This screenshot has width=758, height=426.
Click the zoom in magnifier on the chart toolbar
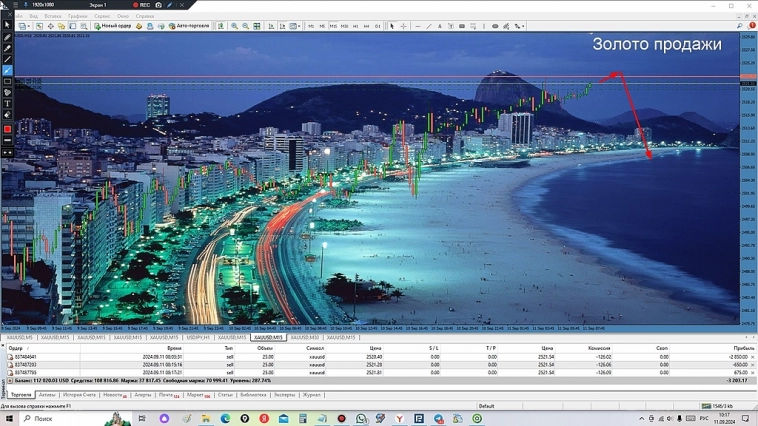tap(234, 26)
